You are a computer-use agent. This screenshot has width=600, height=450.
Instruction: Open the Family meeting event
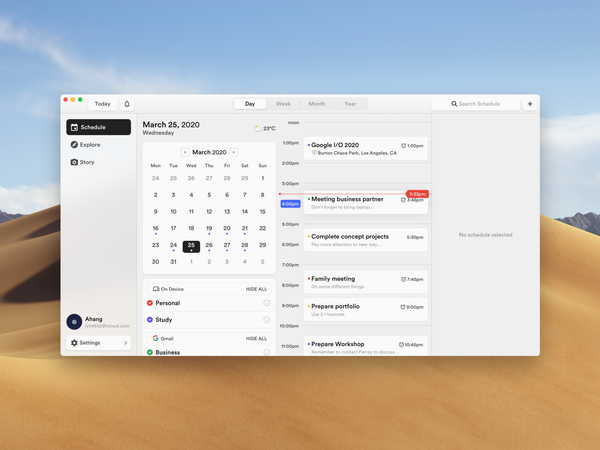click(x=366, y=282)
